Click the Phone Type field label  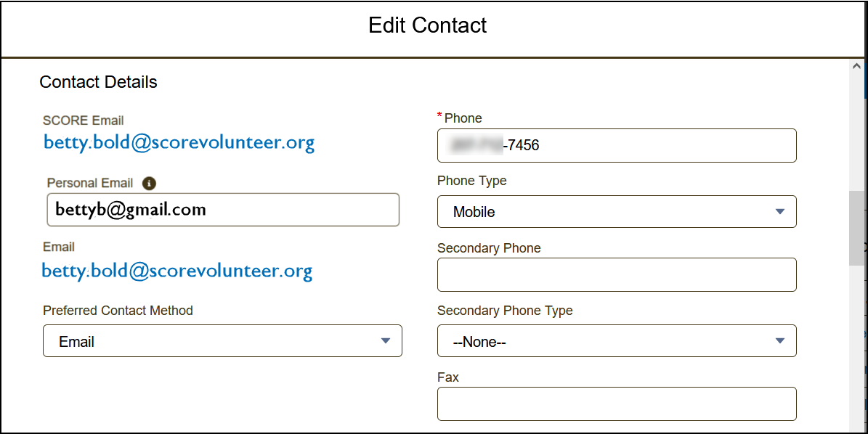tap(472, 181)
